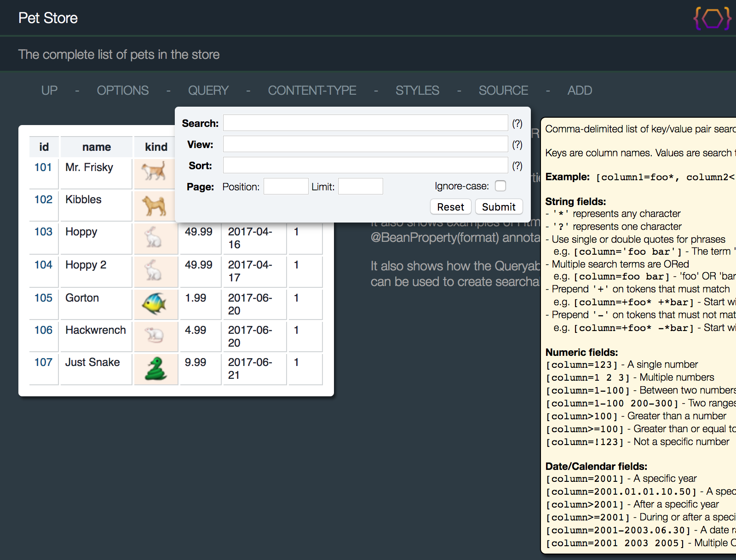Open the help (?) next to Search
Image resolution: width=736 pixels, height=560 pixels.
pyautogui.click(x=517, y=123)
